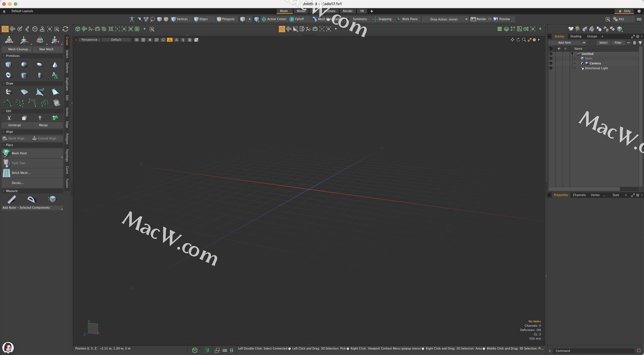The width and height of the screenshot is (644, 355).
Task: Click the viewport frame zoom magnifier icon
Action: point(524,40)
